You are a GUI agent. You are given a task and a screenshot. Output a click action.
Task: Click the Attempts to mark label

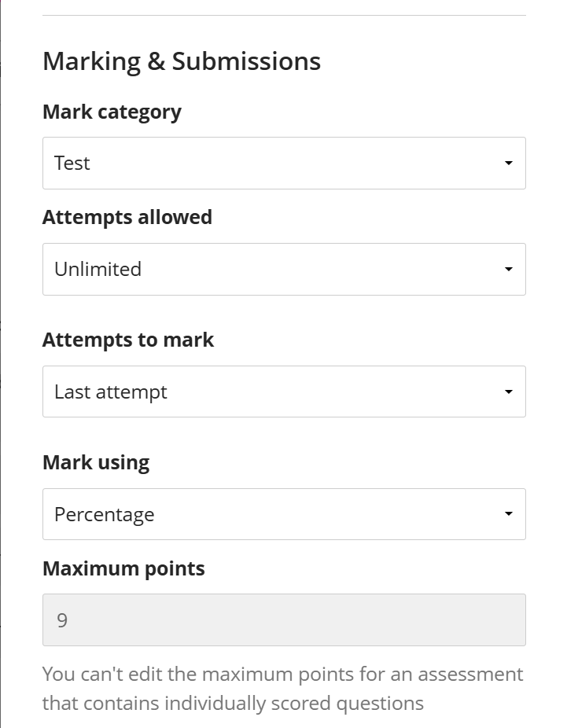128,340
